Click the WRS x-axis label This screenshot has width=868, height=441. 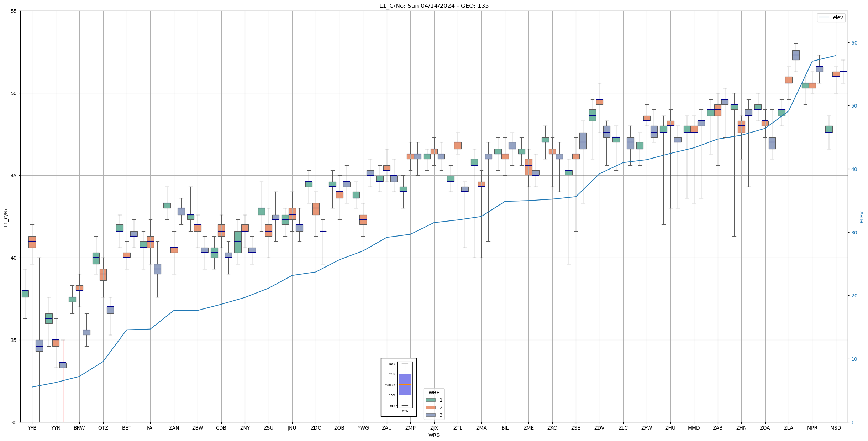[434, 435]
